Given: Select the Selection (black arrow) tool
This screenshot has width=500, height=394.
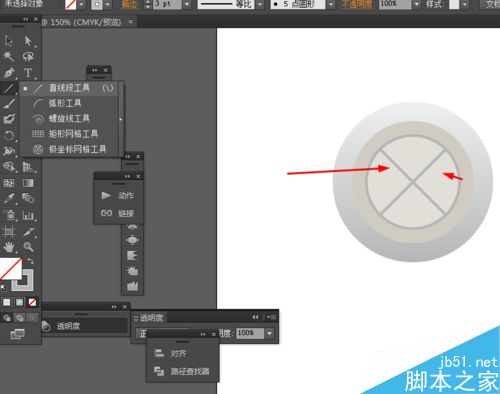Looking at the screenshot, I should (x=9, y=41).
